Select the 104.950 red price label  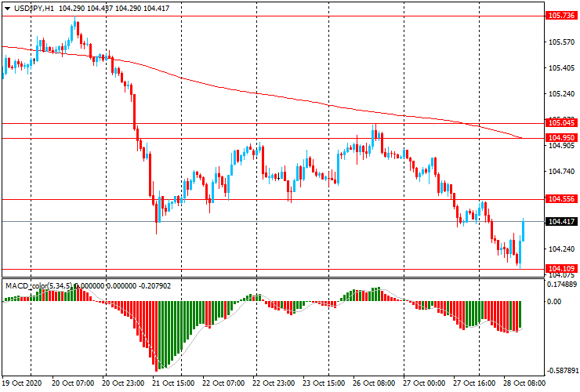pos(561,138)
